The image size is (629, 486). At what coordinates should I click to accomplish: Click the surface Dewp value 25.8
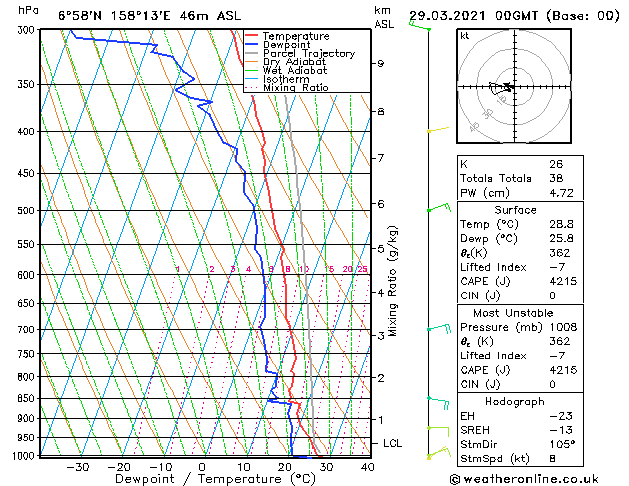(561, 238)
